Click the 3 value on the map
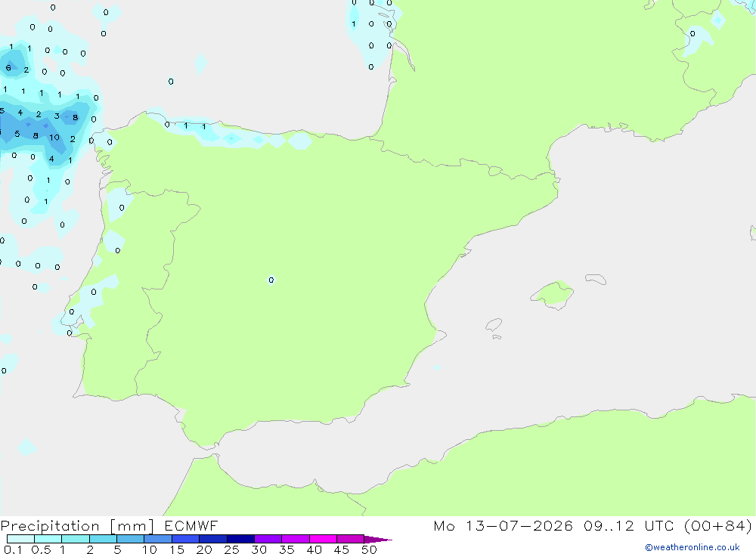 coord(57,116)
